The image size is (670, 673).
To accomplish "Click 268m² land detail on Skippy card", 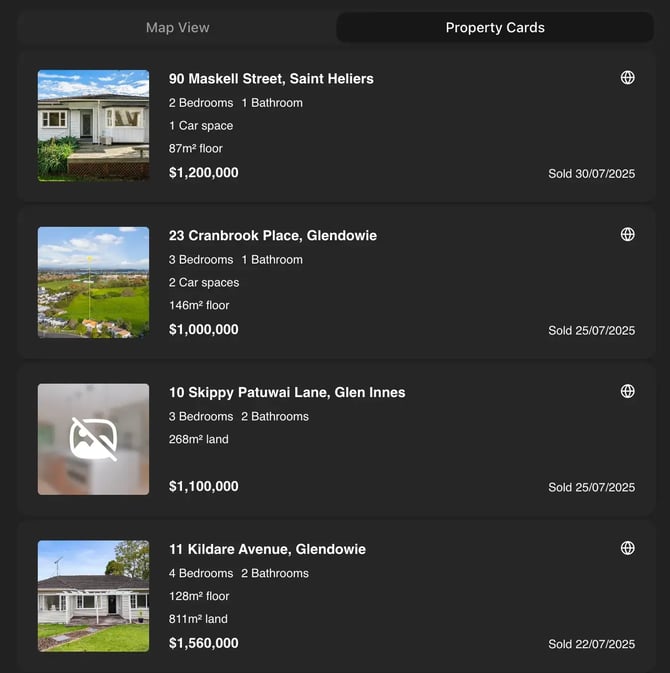I will pyautogui.click(x=199, y=439).
